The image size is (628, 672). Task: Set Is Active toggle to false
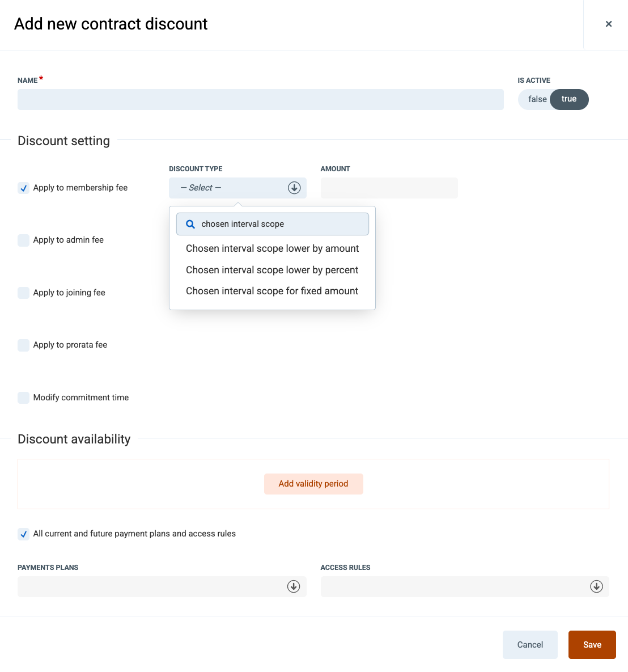[x=537, y=99]
